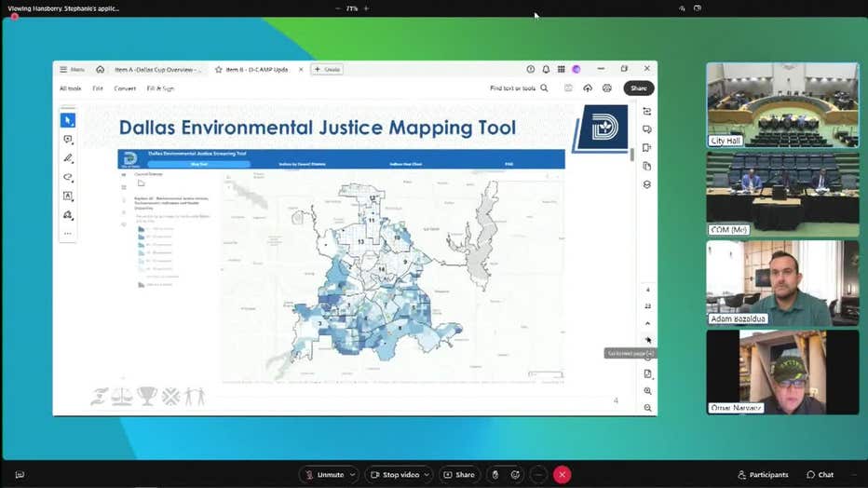Zoom out on the PDF page
868x488 pixels.
647,408
